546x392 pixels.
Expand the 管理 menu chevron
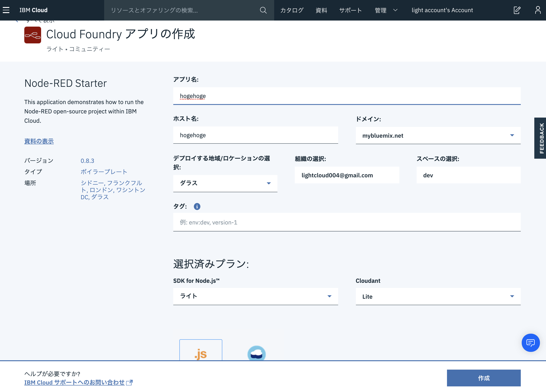click(395, 10)
